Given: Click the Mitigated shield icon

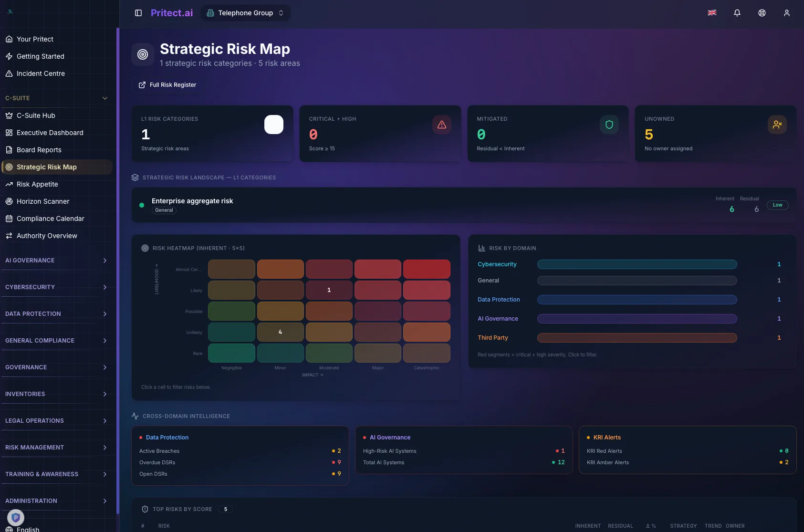Looking at the screenshot, I should coord(609,125).
